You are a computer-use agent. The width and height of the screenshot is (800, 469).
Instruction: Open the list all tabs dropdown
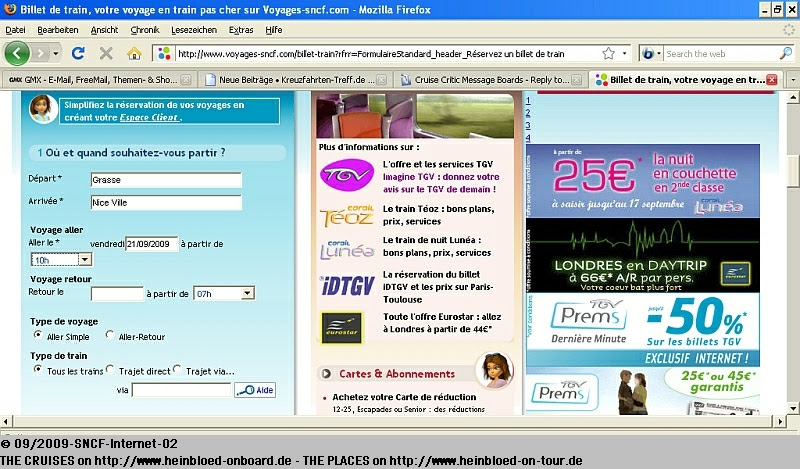click(x=792, y=80)
